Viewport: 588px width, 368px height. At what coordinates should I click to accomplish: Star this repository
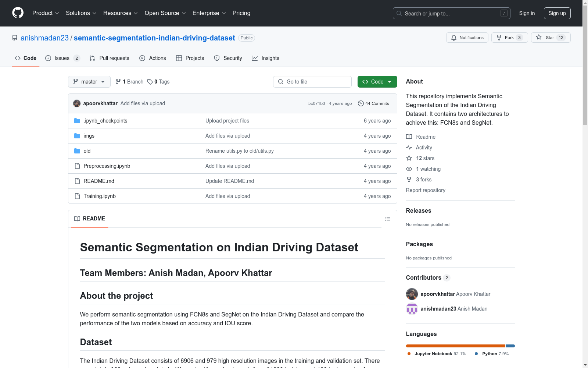click(x=551, y=38)
